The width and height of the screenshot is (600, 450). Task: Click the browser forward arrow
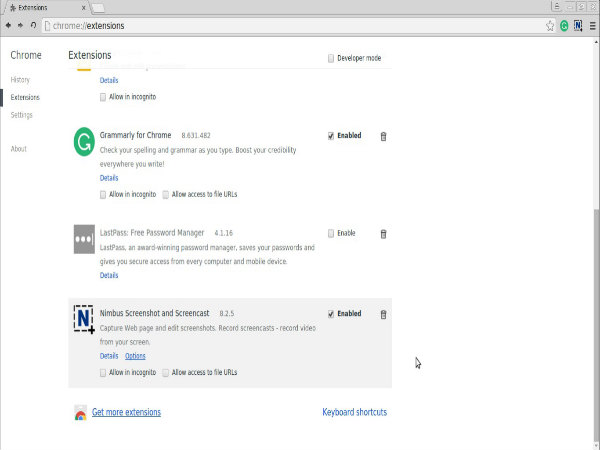[x=20, y=25]
